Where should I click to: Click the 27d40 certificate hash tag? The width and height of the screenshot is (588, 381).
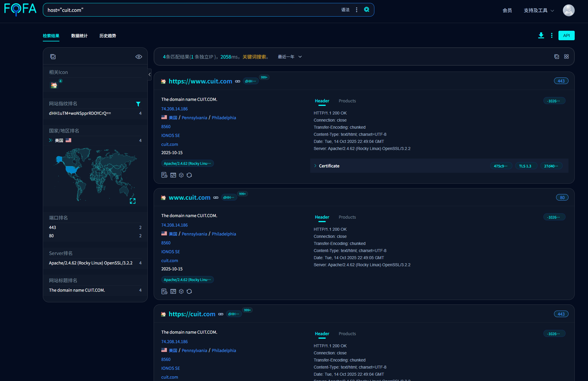[x=551, y=166]
